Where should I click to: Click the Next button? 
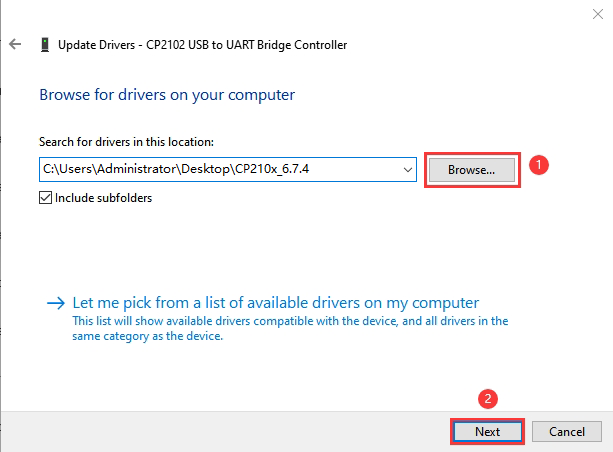point(487,432)
